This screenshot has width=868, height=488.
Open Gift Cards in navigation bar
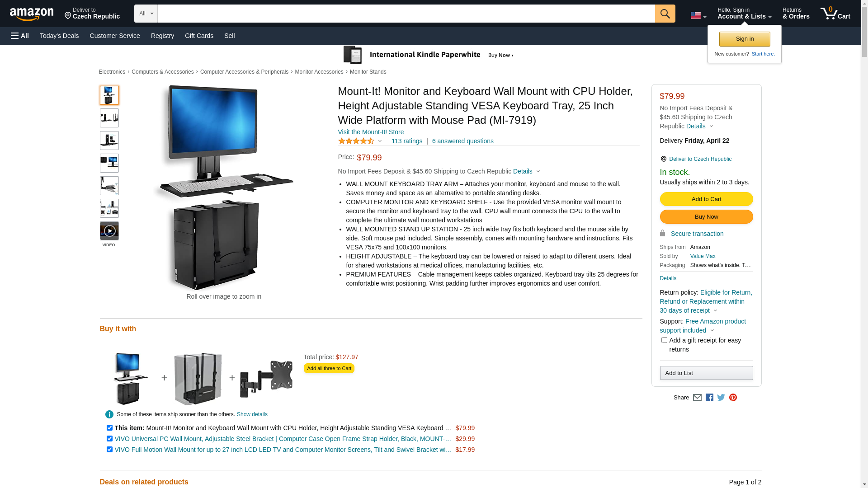click(199, 36)
